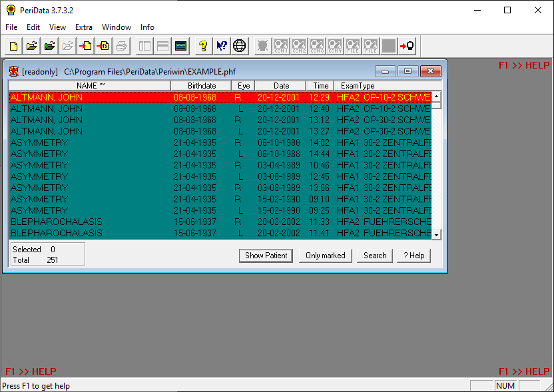554x392 pixels.
Task: Click the yellow Open folder toolbar icon
Action: point(31,46)
